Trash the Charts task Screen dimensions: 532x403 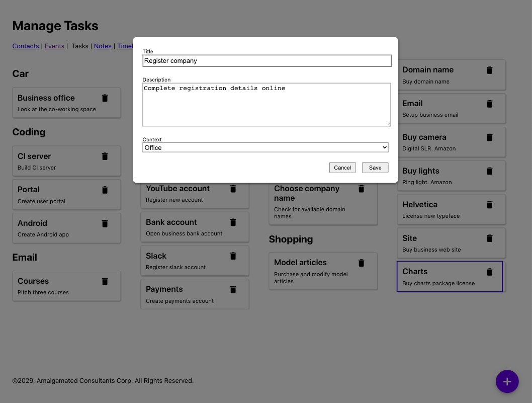coord(490,272)
